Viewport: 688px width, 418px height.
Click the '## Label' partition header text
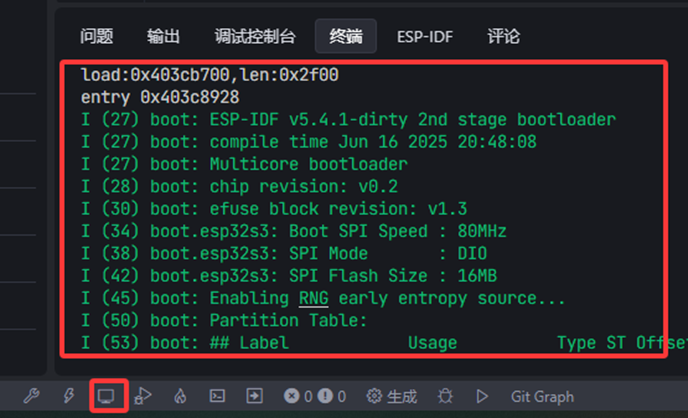[249, 343]
